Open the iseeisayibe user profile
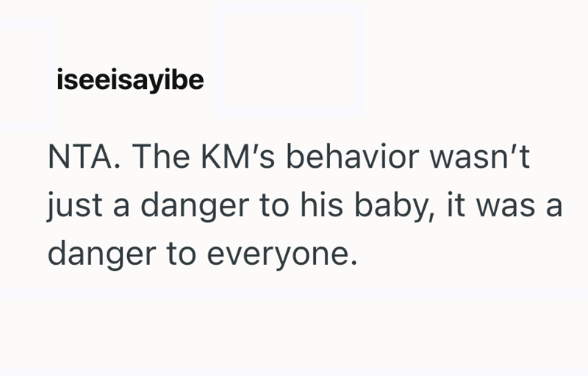Viewport: 588px width, 376px height. (x=130, y=80)
